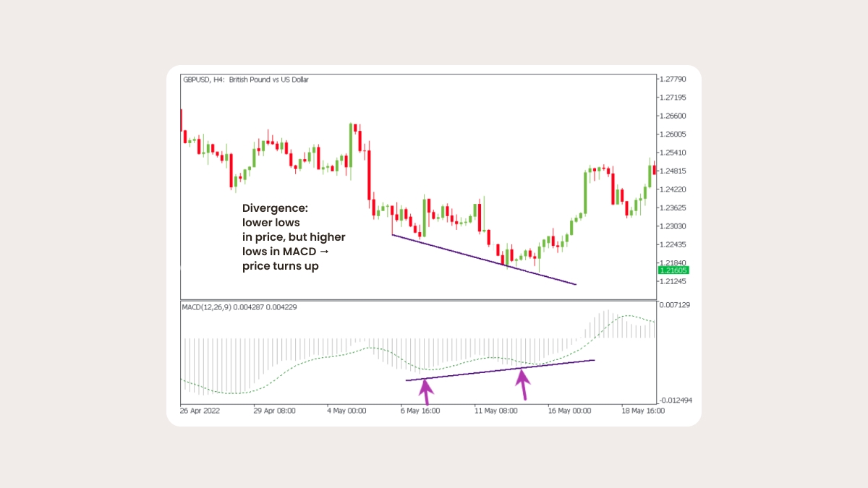The width and height of the screenshot is (868, 488).
Task: Click the 1.24815 price axis label
Action: tap(673, 171)
